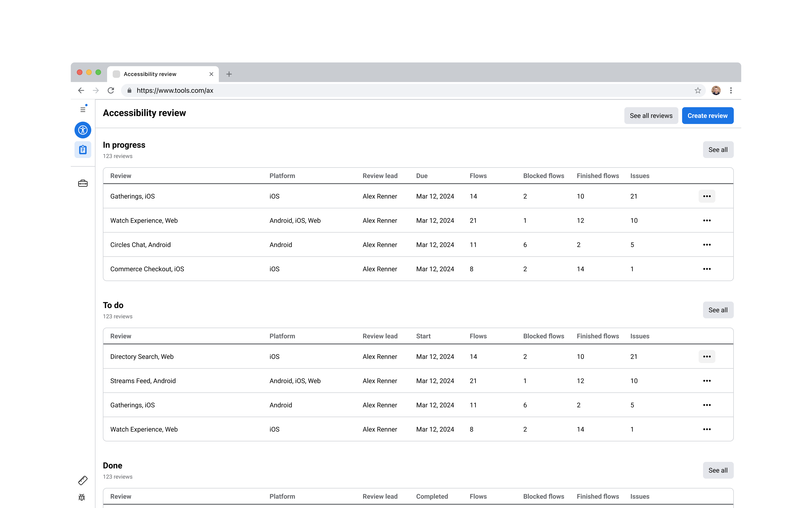Open browser three-dot menu
The image size is (812, 508).
click(x=731, y=90)
